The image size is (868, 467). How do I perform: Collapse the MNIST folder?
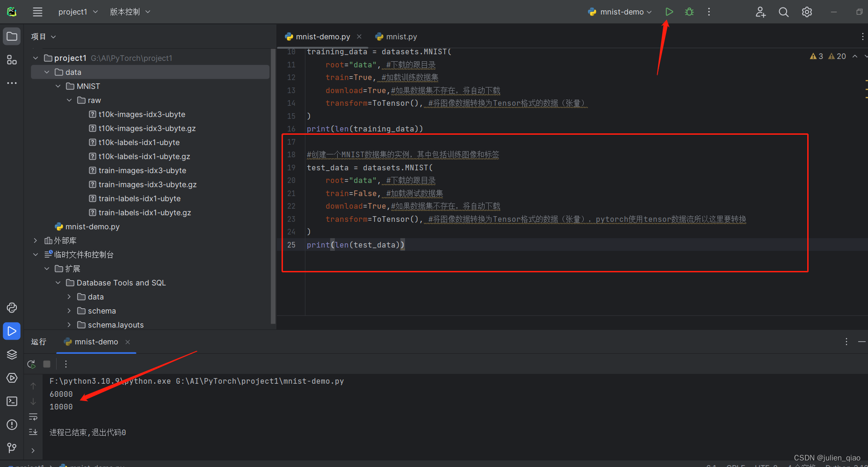coord(58,86)
